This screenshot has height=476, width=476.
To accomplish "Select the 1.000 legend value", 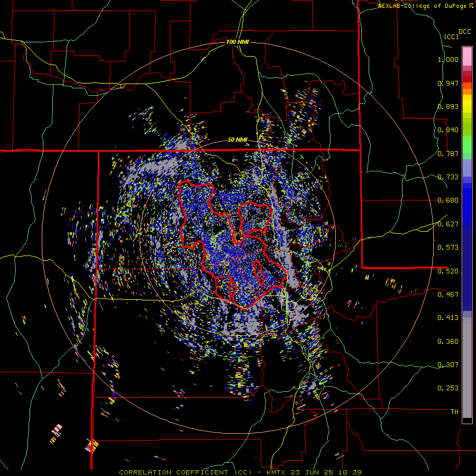I will coord(448,59).
